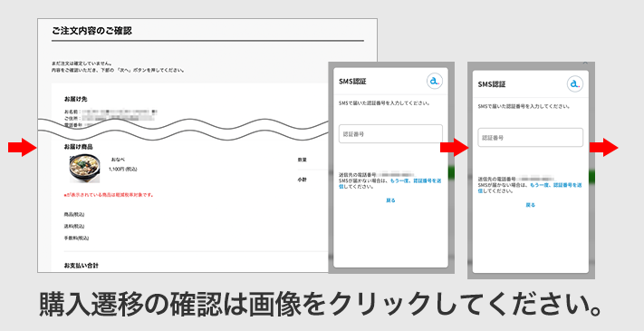Focus the 認証番号 field in the second SMS panel
The width and height of the screenshot is (644, 331).
[x=530, y=137]
